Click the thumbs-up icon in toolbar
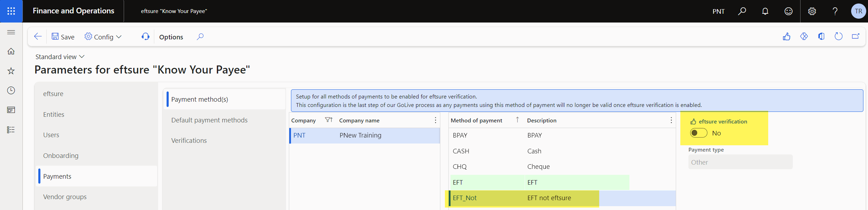The image size is (868, 210). [786, 37]
